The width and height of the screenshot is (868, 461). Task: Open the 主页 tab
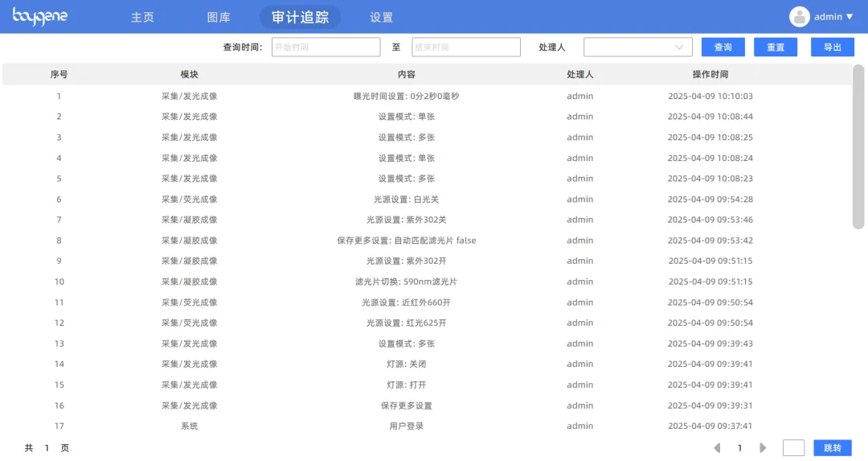[x=142, y=17]
